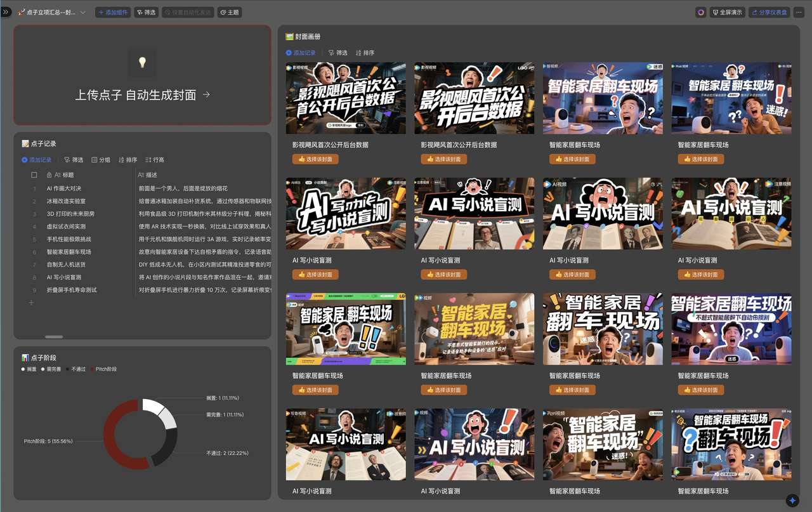Viewport: 812px width, 512px height.
Task: Click the lightbulb icon in upload card
Action: pyautogui.click(x=143, y=62)
